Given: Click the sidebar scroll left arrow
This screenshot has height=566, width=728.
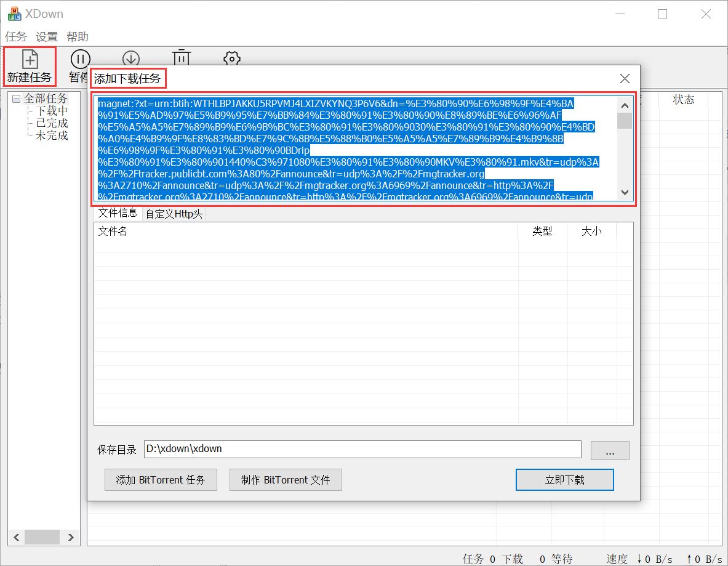Looking at the screenshot, I should tap(16, 537).
